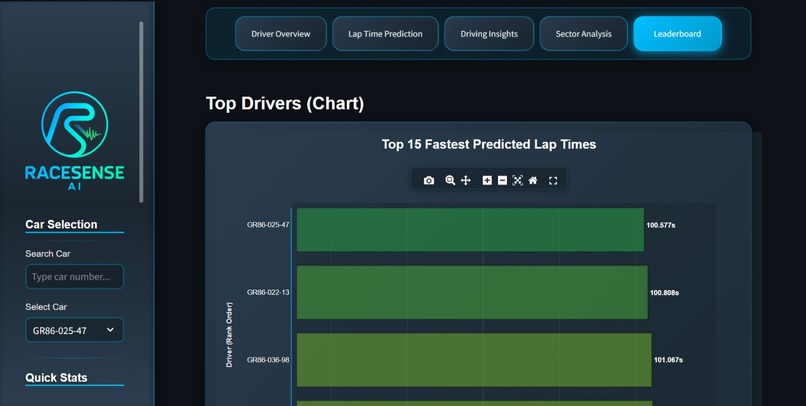Screen dimensions: 806x406
Task: Click the 100.577s bar value label
Action: point(661,225)
